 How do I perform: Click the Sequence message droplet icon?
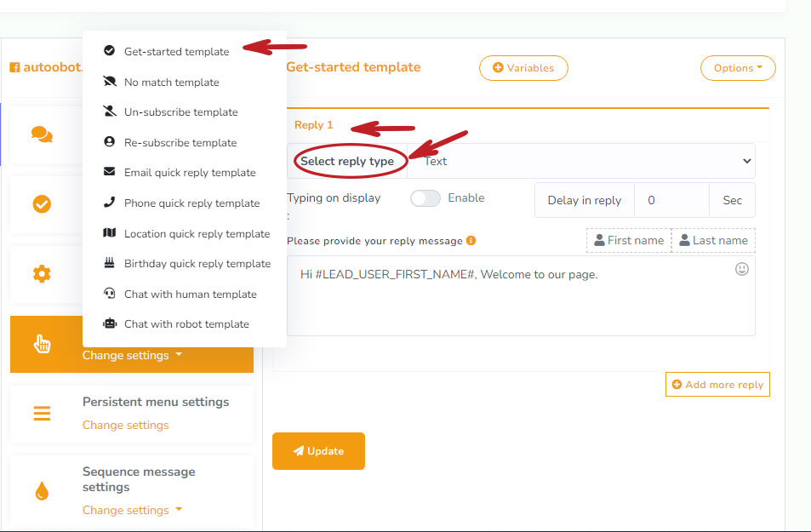(x=42, y=491)
